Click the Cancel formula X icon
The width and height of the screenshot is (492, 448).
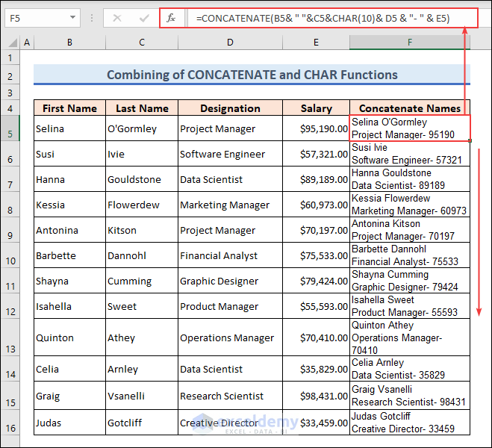(x=116, y=18)
